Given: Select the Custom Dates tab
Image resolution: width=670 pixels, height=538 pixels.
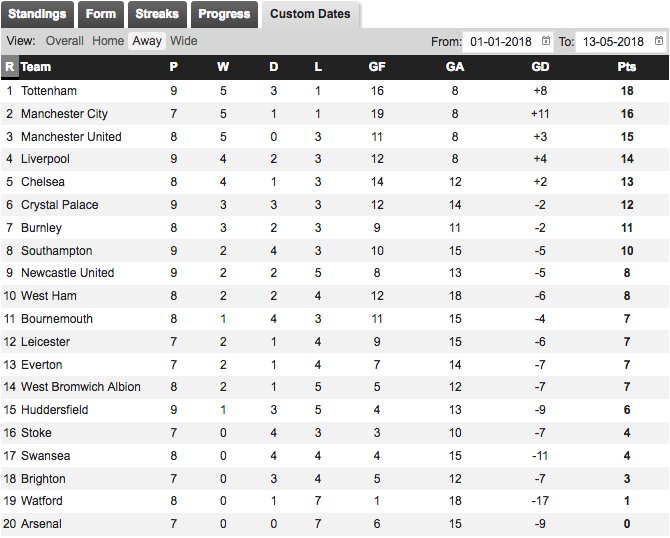Looking at the screenshot, I should (311, 14).
